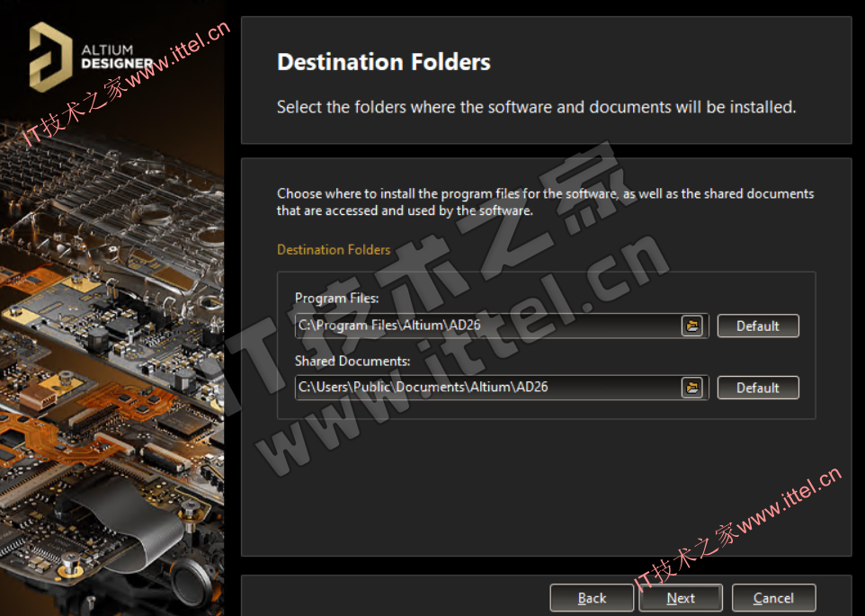Go to the previous step with Back
865x616 pixels.
(592, 598)
